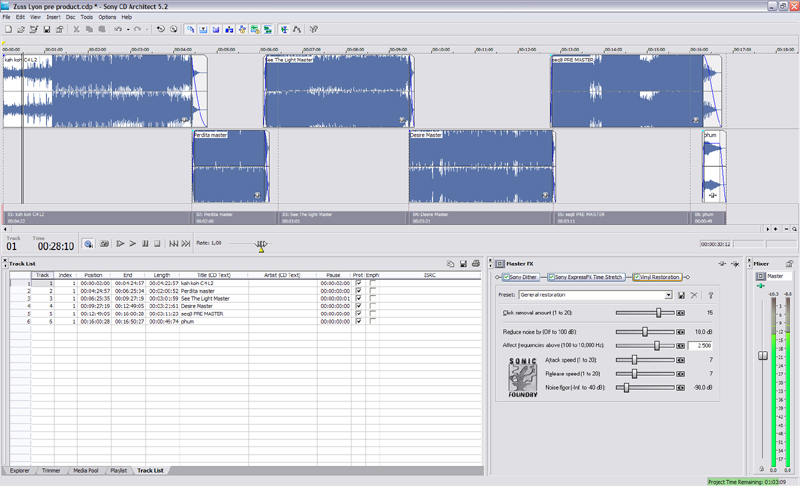Toggle Emph checkbox for See The Light Master
Viewport: 800px width, 486px height.
(372, 298)
